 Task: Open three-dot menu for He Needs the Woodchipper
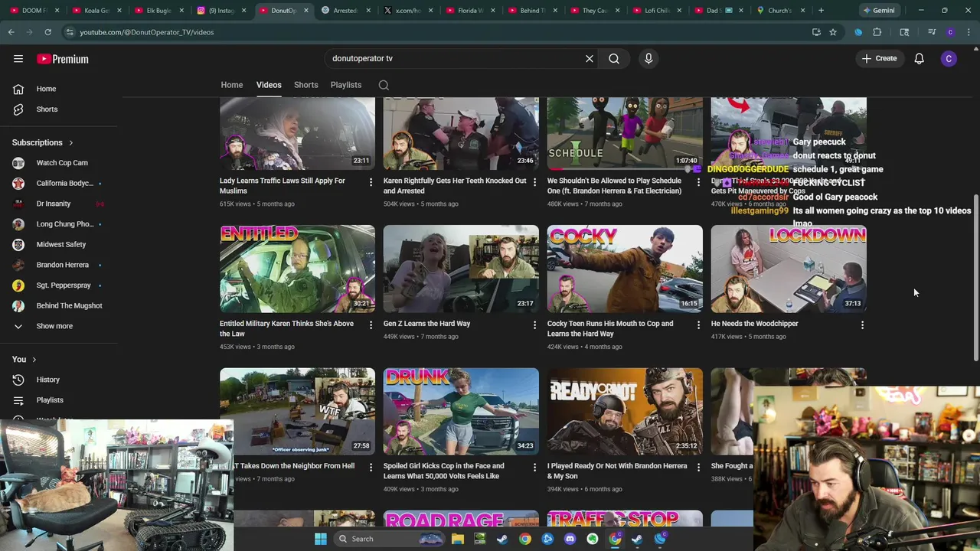[x=862, y=324]
